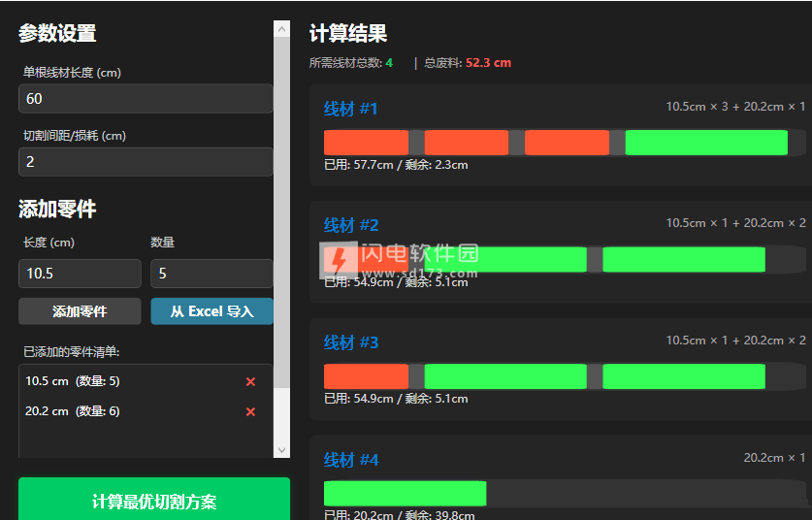
Task: Focus the 单根线材长度 input field
Action: point(146,99)
